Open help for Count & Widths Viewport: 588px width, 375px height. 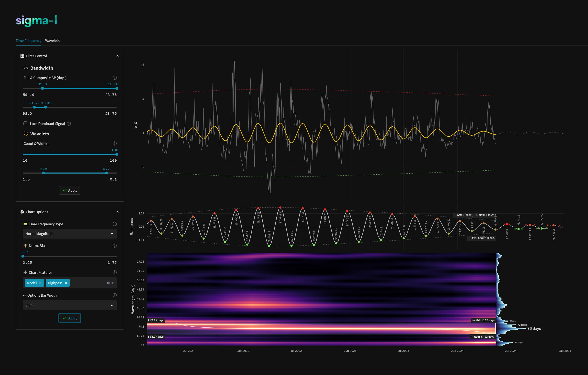point(115,144)
